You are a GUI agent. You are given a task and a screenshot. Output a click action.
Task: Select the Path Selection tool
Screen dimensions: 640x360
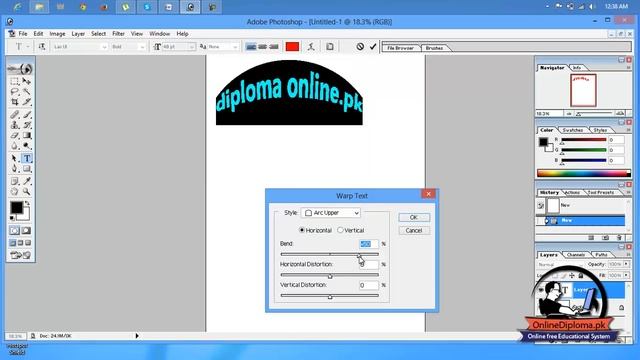click(x=15, y=158)
